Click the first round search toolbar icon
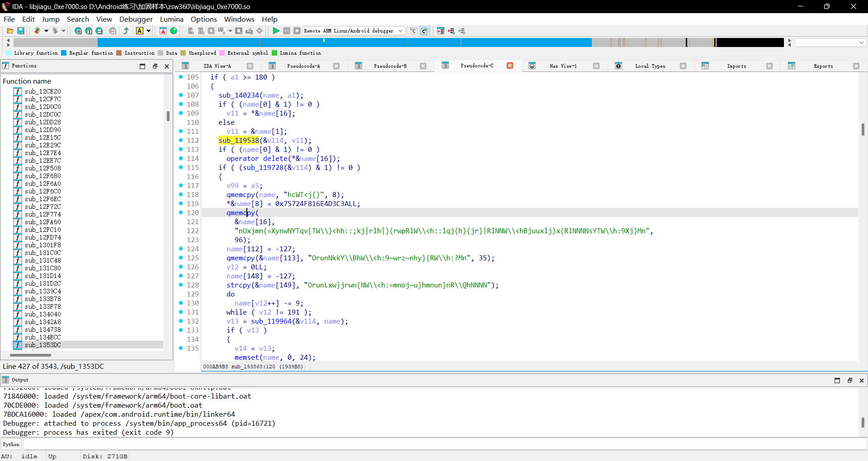 coord(78,31)
